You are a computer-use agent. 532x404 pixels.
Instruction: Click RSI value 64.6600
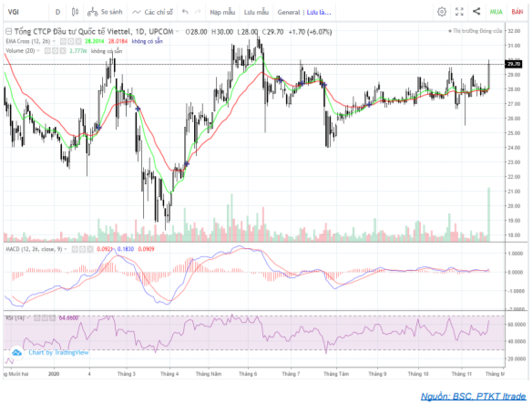pyautogui.click(x=68, y=318)
